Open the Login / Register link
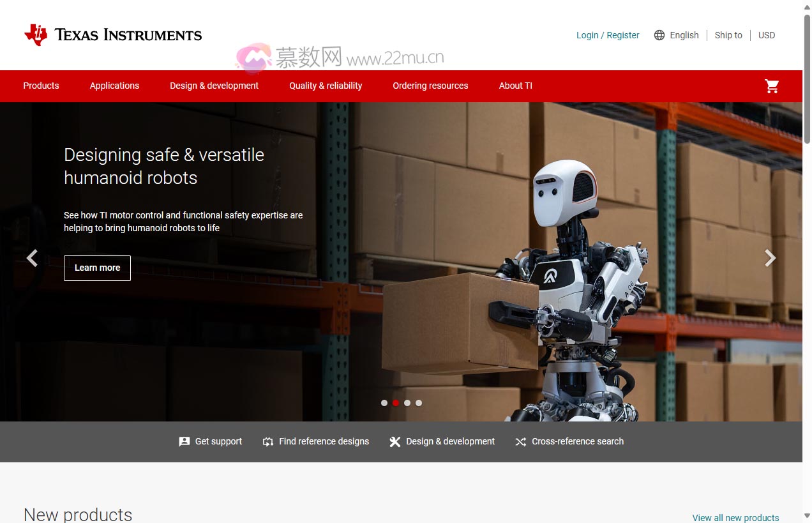This screenshot has height=523, width=812. (608, 35)
